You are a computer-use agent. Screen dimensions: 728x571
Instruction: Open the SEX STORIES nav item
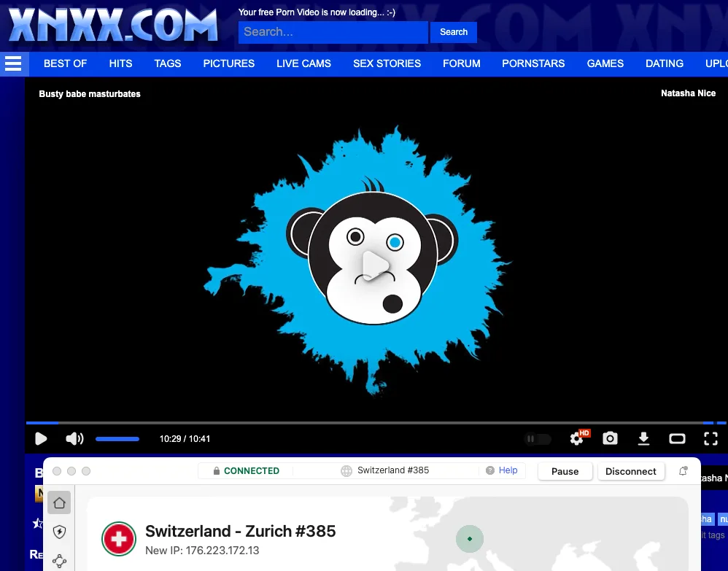coord(387,63)
